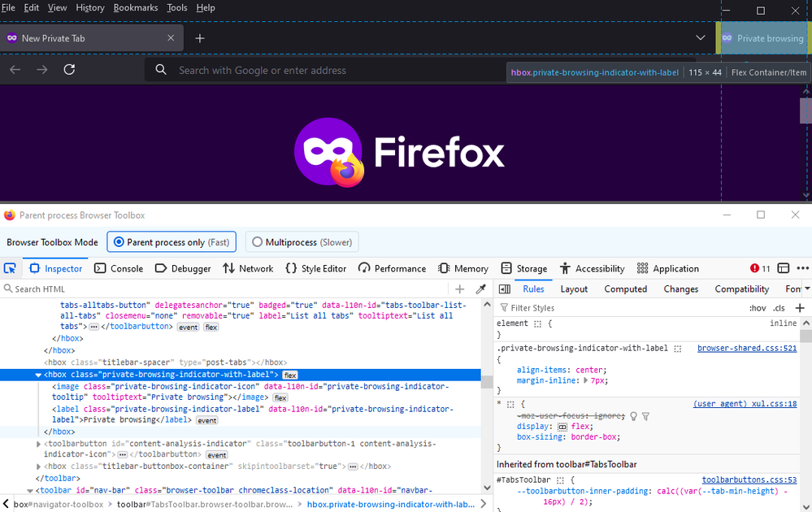Open the list all tabs chevron

[700, 38]
